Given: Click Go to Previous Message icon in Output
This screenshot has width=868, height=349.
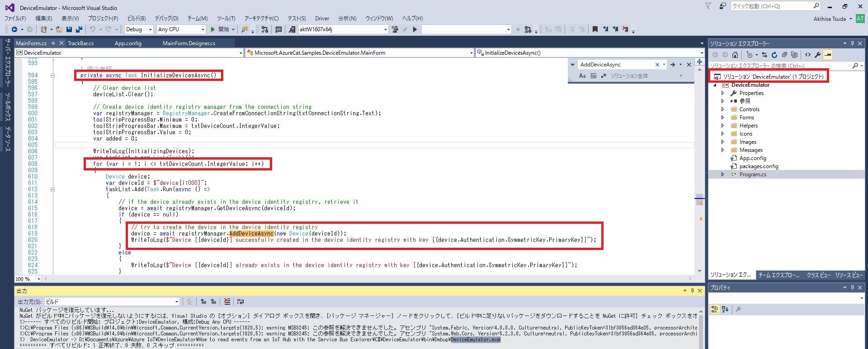Looking at the screenshot, I should click(203, 302).
